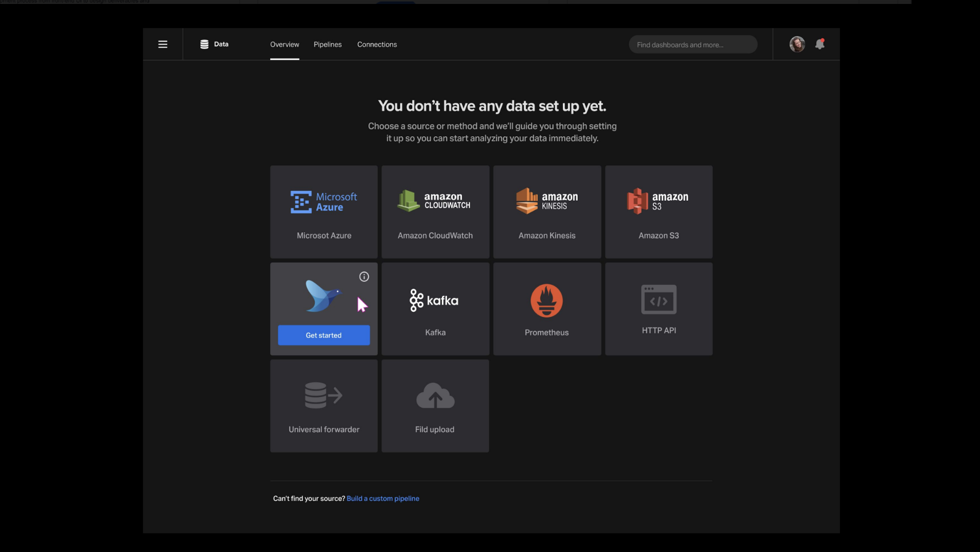
Task: Choose the Amazon CloudWatch source
Action: [x=435, y=212]
